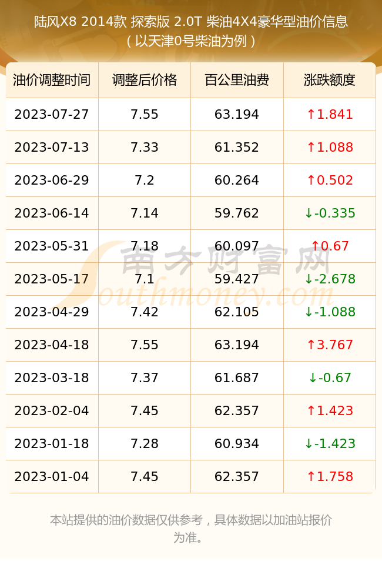Click the disclaimer text at bottom

(x=191, y=529)
